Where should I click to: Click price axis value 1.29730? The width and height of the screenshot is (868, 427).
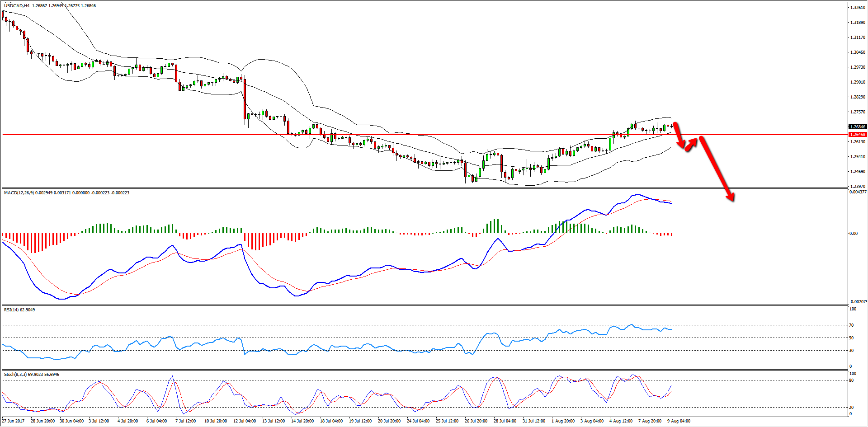tap(858, 67)
